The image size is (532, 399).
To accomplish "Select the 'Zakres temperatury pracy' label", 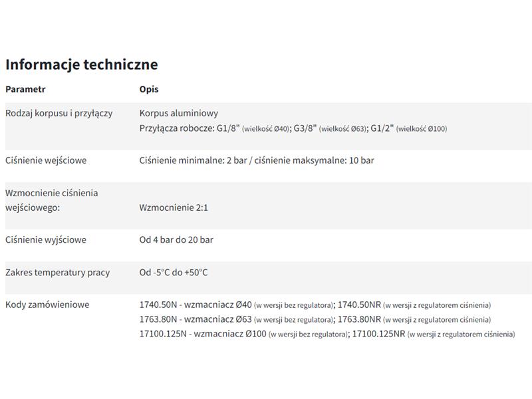I will coord(58,272).
